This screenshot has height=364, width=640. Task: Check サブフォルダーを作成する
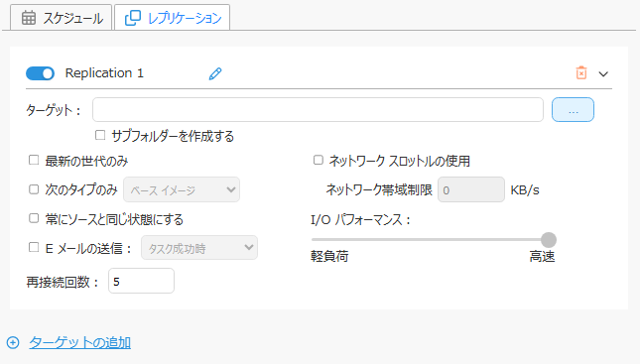click(x=100, y=135)
